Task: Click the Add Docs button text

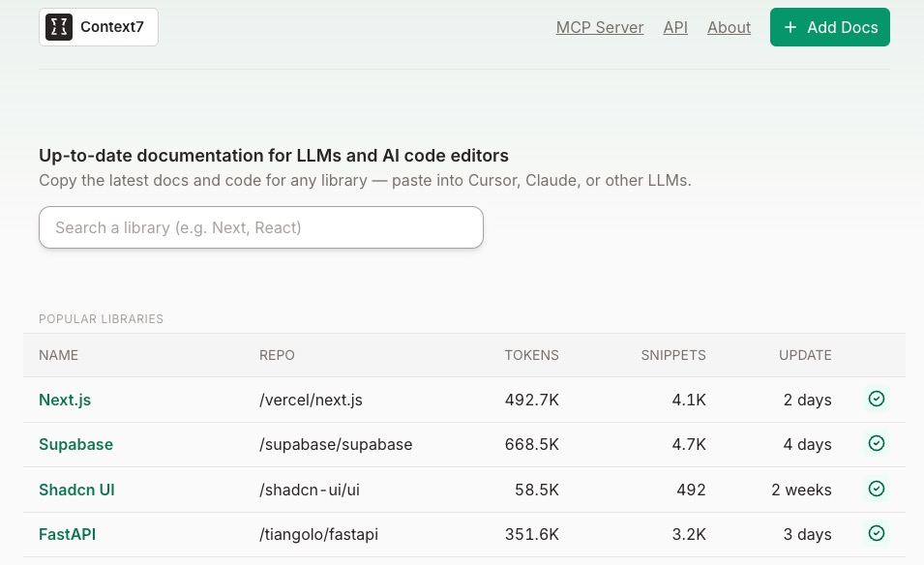Action: pos(843,27)
